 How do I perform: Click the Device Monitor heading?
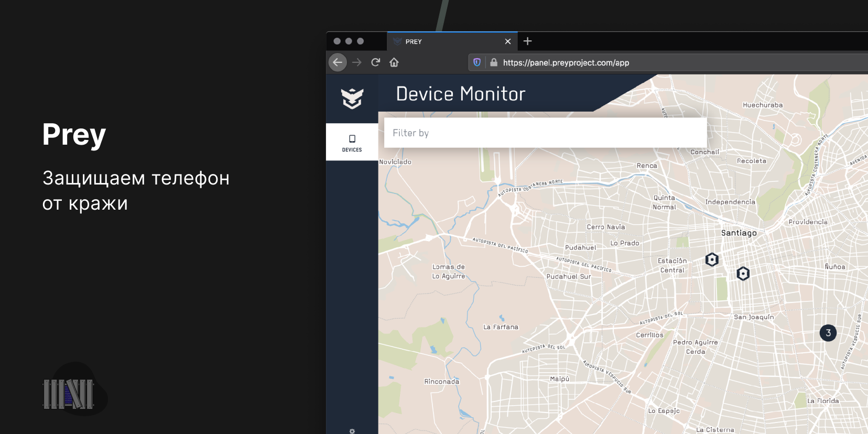pyautogui.click(x=461, y=94)
